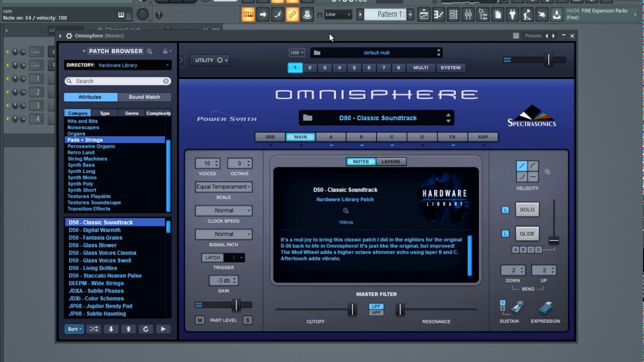The height and width of the screenshot is (362, 644).
Task: Toggle the HPF filter mode button
Action: tap(376, 314)
